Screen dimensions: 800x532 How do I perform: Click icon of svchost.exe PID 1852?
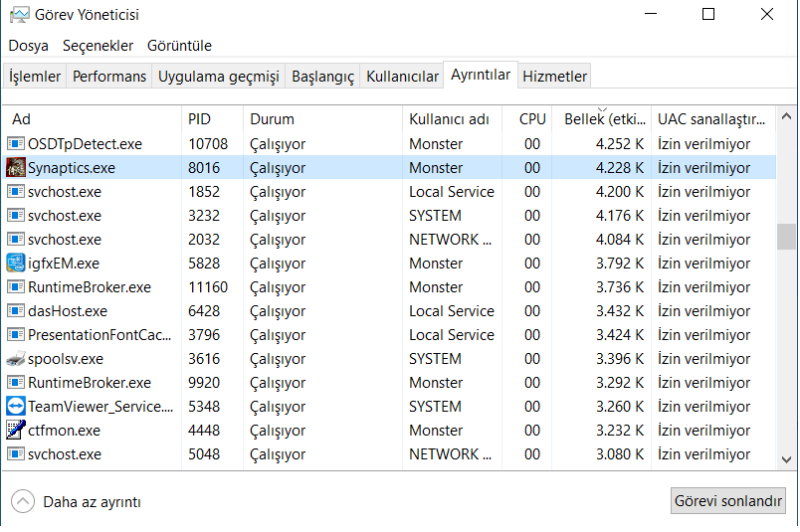click(x=16, y=192)
